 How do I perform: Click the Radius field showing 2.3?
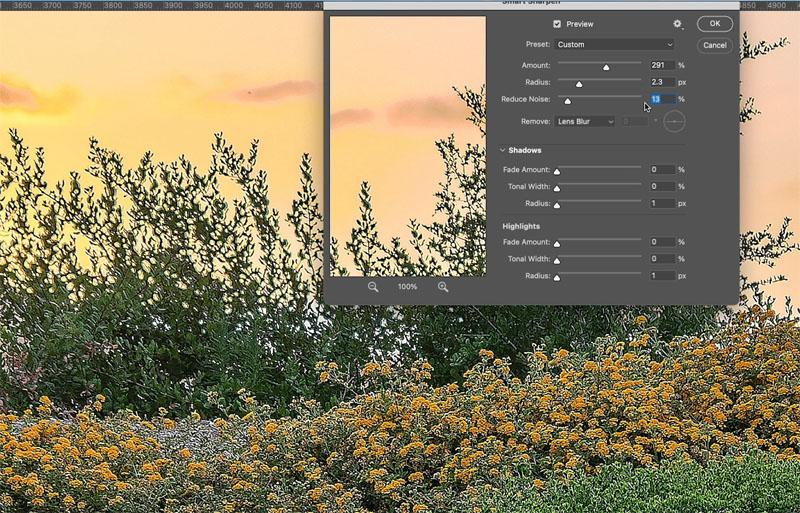[662, 82]
